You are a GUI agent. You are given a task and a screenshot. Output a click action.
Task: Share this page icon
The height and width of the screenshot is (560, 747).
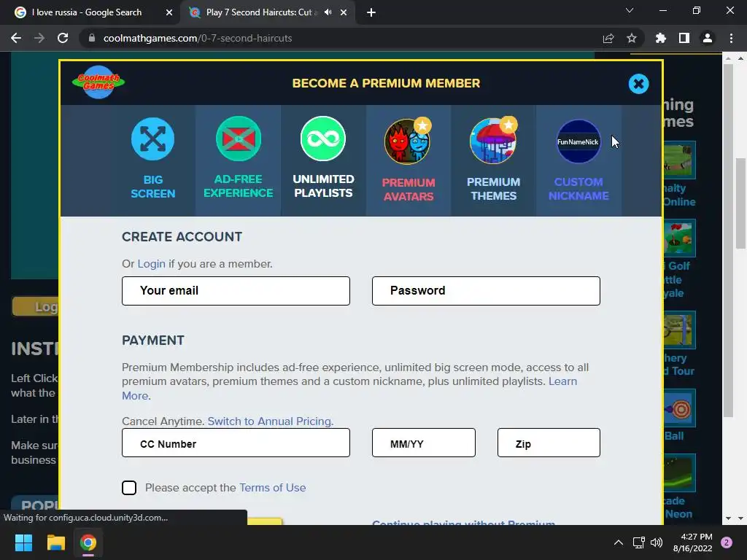[x=608, y=38]
